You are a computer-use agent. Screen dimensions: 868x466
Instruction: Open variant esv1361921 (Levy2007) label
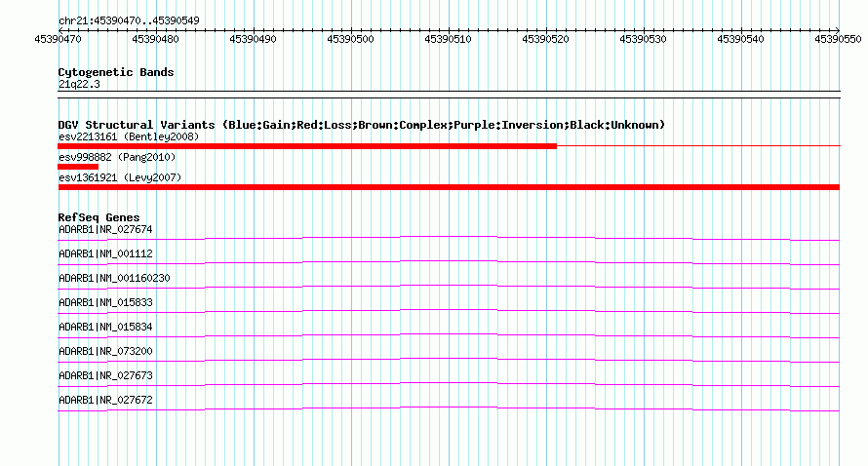coord(120,177)
